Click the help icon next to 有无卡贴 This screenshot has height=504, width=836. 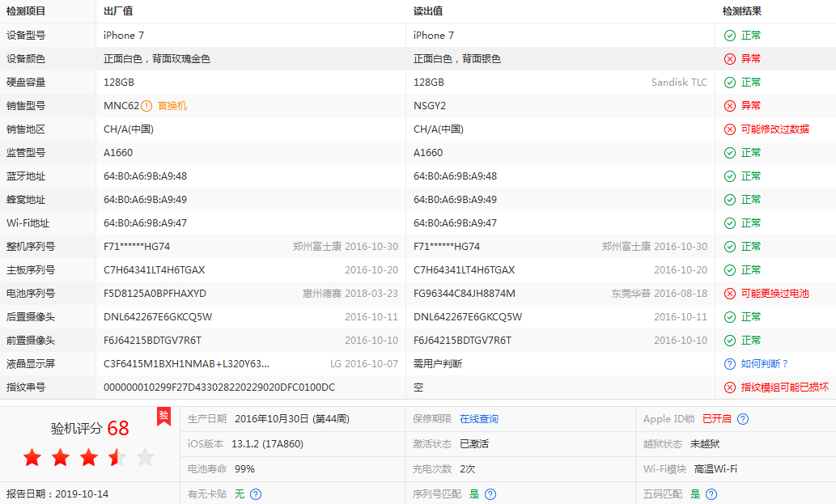[256, 494]
